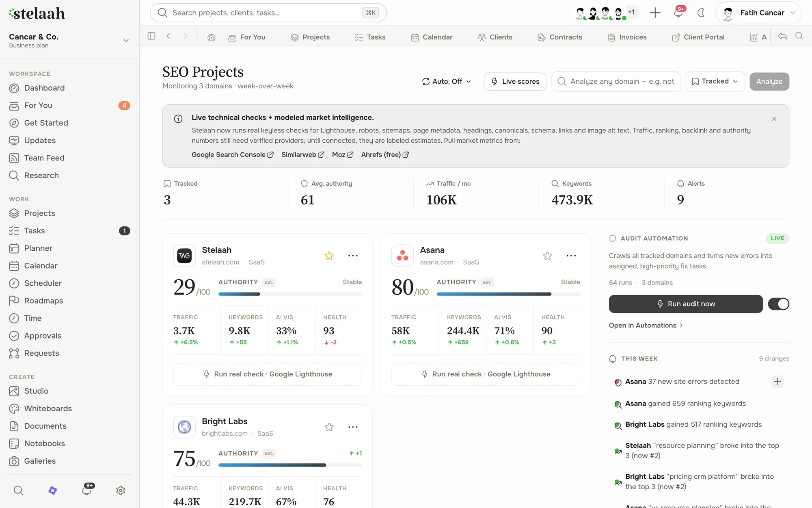Toggle the audit automation switch

click(x=779, y=304)
